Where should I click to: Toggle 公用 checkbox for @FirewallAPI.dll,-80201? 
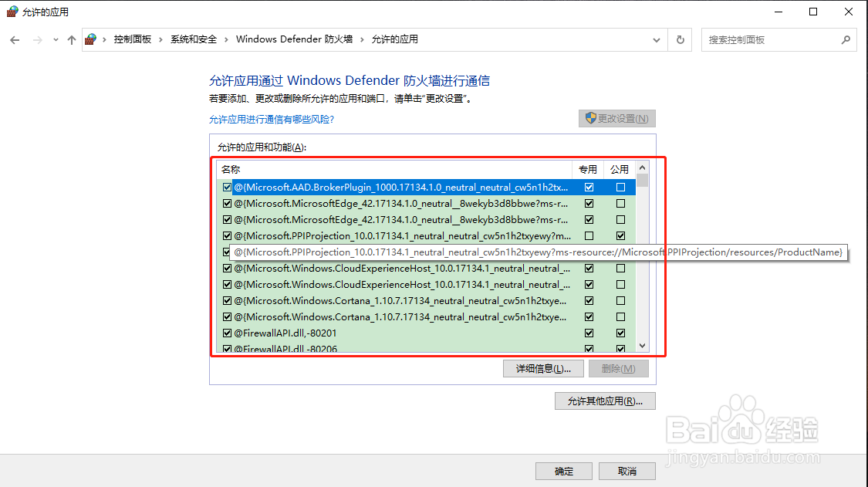620,333
